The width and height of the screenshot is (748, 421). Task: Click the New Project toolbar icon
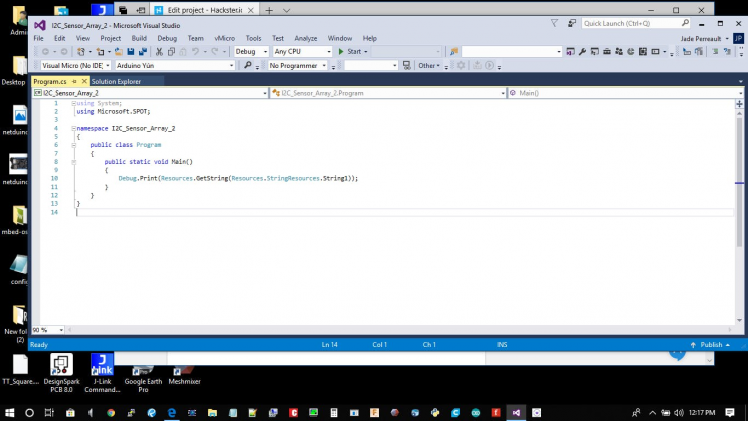point(81,51)
